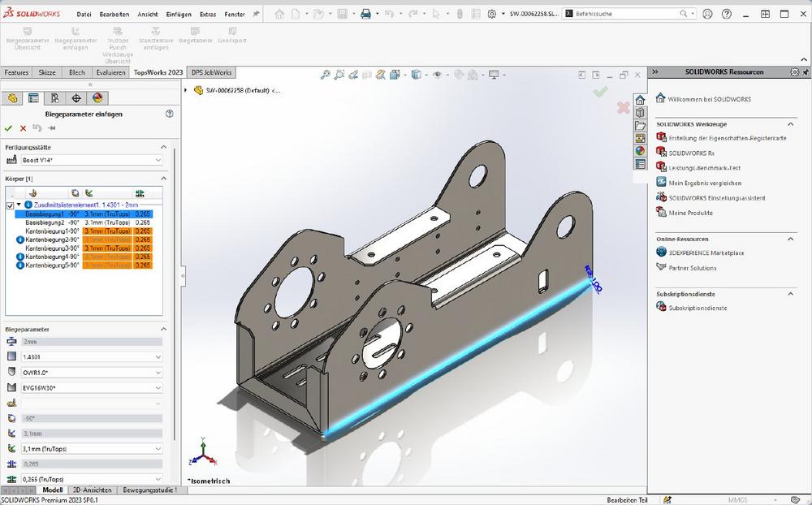This screenshot has height=505, width=812.
Task: Switch to the 3D-Ansichten tab
Action: pyautogui.click(x=93, y=490)
